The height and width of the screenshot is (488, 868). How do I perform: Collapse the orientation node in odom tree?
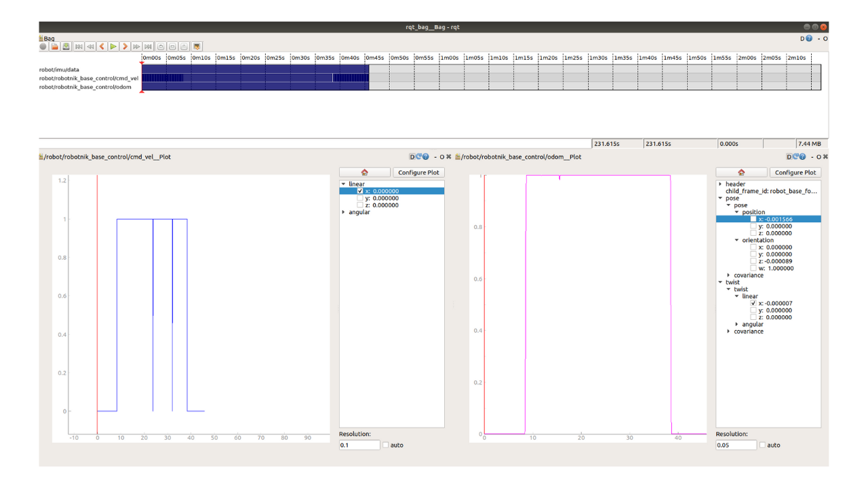737,240
